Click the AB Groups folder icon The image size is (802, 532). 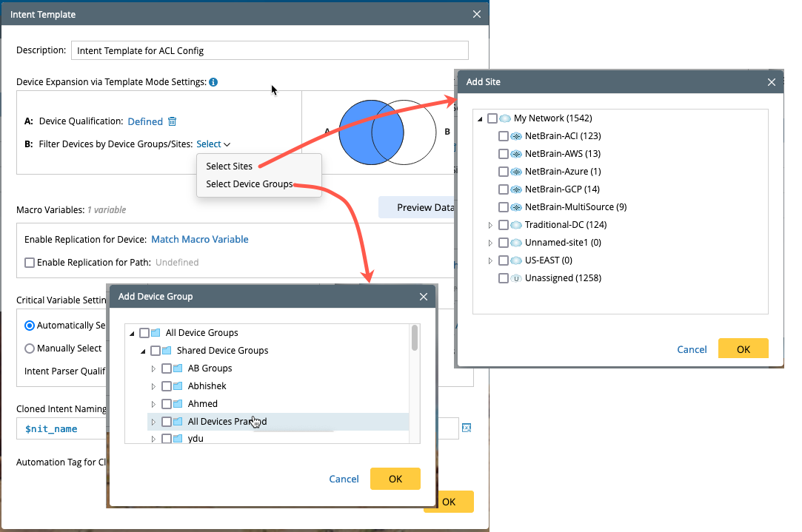coord(178,368)
